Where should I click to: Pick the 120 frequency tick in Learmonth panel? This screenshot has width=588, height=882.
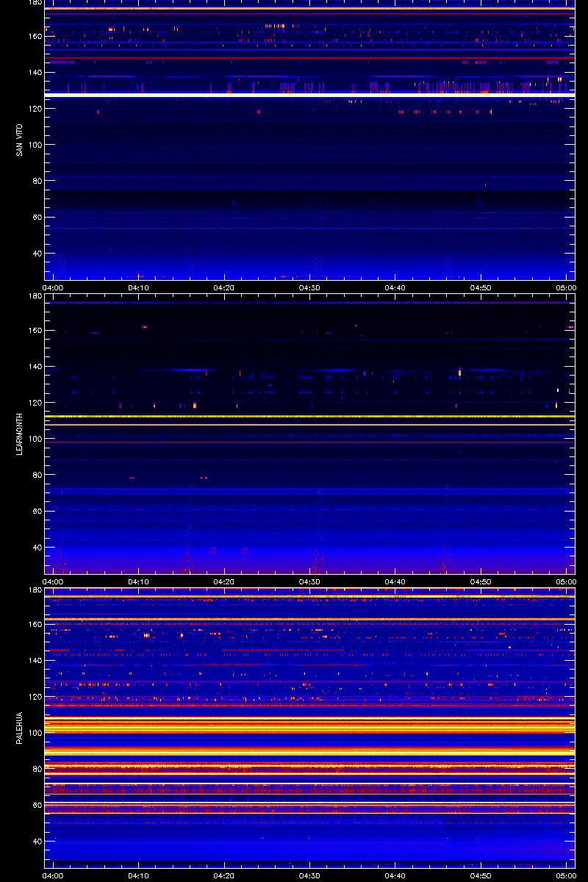tap(36, 403)
